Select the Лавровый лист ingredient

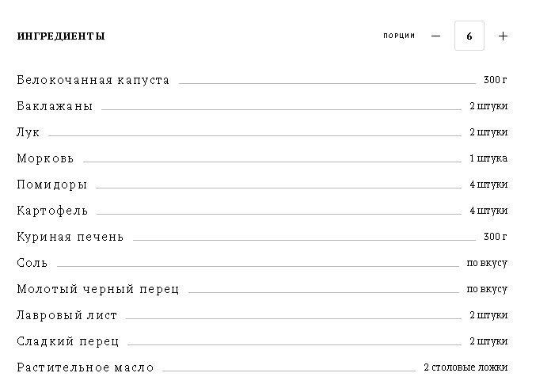coord(67,315)
